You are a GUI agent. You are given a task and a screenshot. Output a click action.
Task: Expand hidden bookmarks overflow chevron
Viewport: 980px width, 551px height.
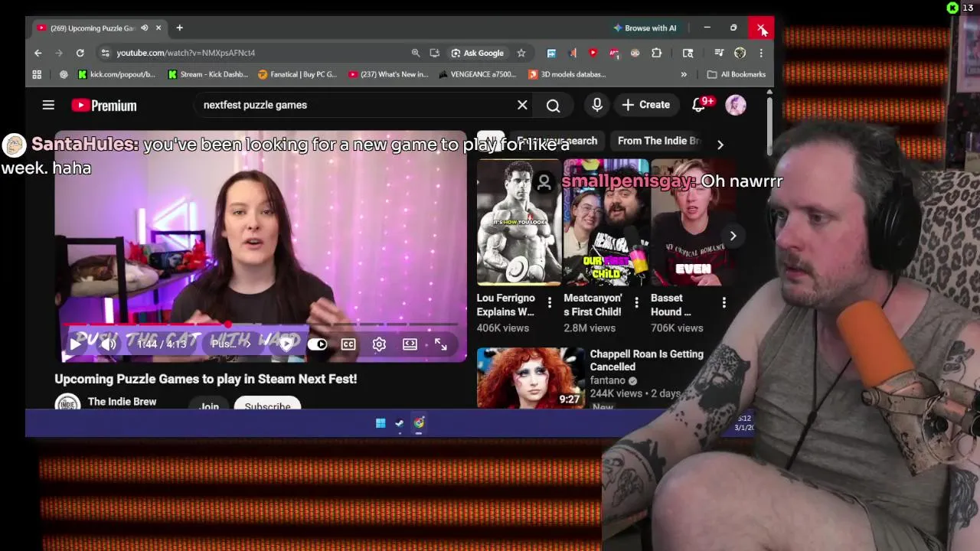click(x=684, y=74)
